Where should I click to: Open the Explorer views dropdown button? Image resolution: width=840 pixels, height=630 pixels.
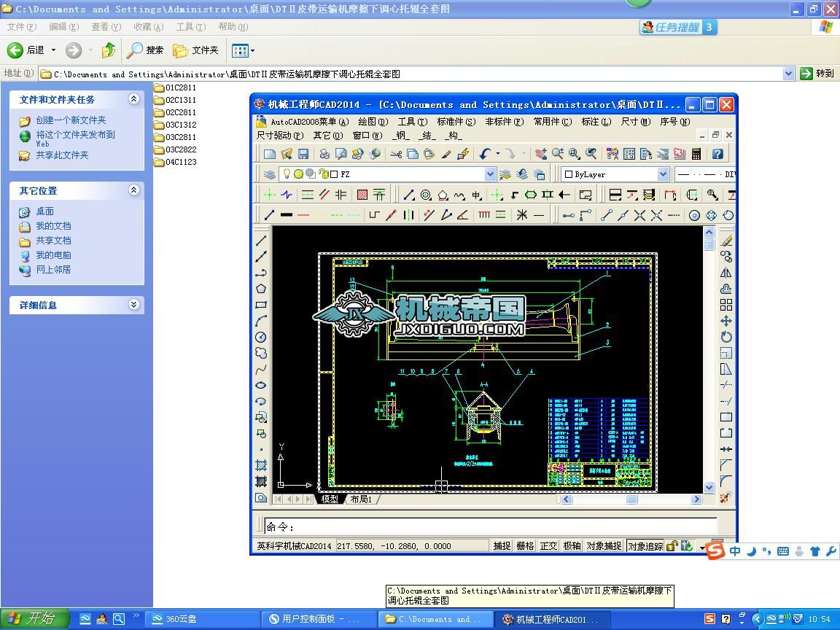click(243, 50)
